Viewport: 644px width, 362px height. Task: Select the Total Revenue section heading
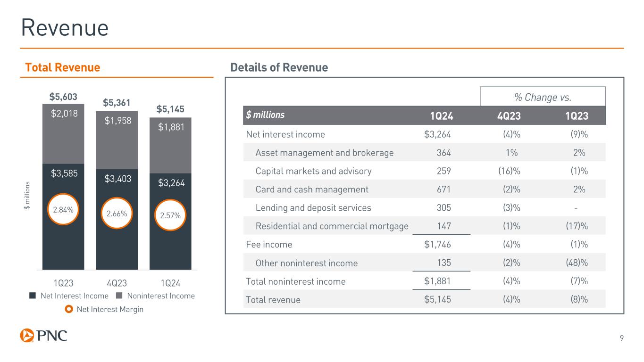pyautogui.click(x=62, y=68)
